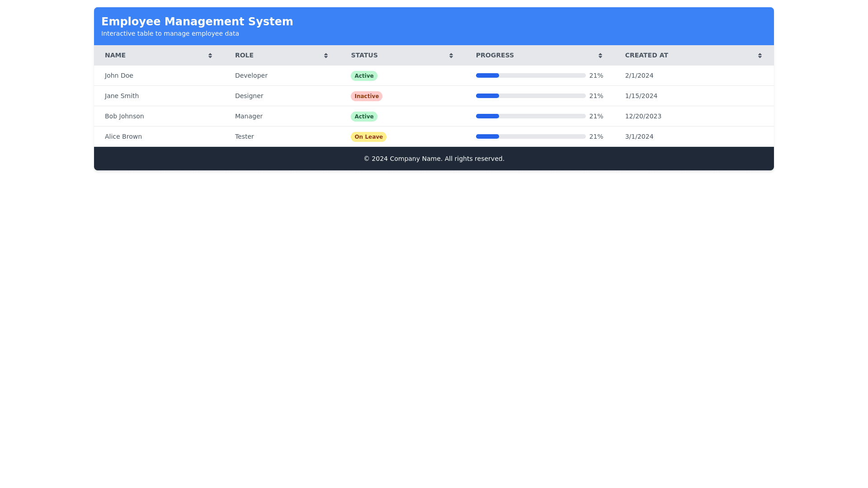868x488 pixels.
Task: Click John Doe's Active status badge
Action: pyautogui.click(x=364, y=76)
